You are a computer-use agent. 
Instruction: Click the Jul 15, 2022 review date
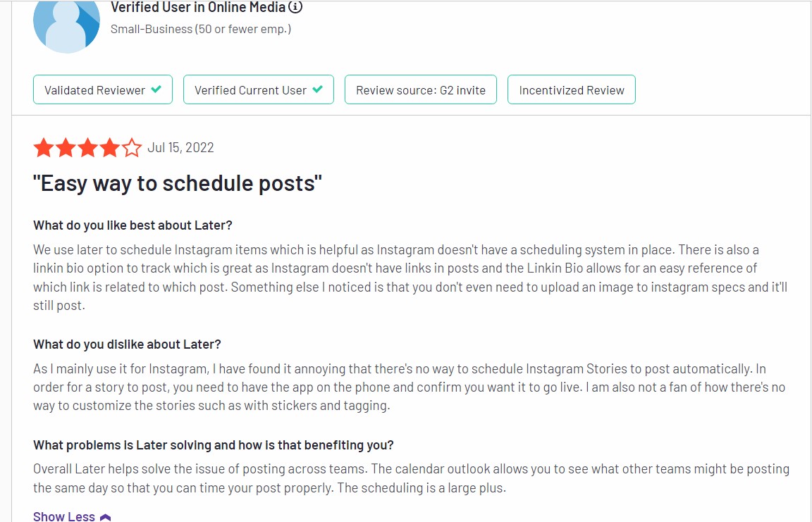click(180, 148)
